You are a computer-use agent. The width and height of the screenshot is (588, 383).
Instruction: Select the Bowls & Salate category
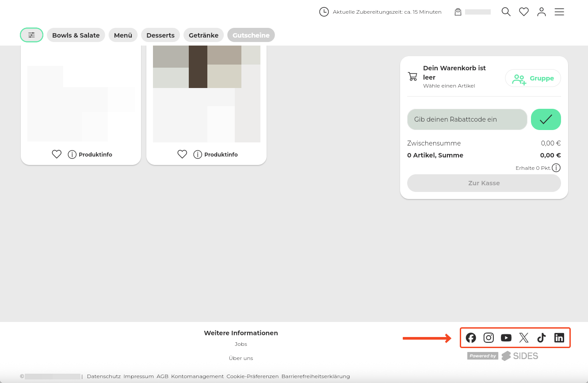pyautogui.click(x=76, y=35)
